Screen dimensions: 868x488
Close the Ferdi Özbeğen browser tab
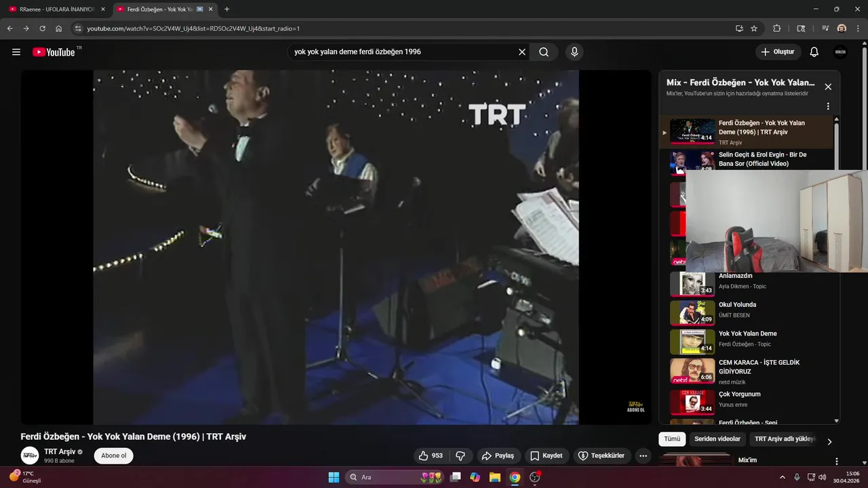211,9
